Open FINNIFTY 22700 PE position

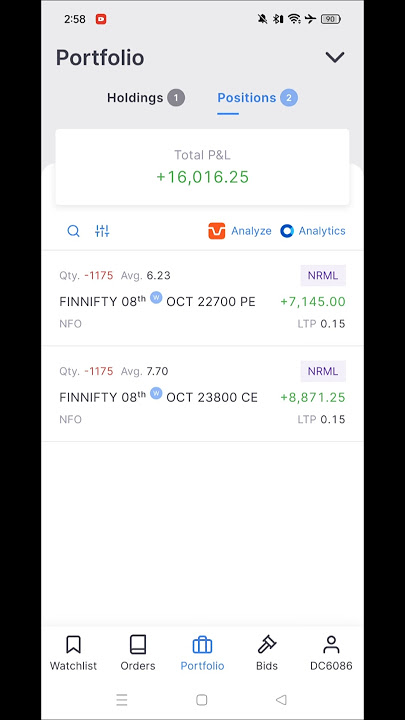[x=202, y=298]
